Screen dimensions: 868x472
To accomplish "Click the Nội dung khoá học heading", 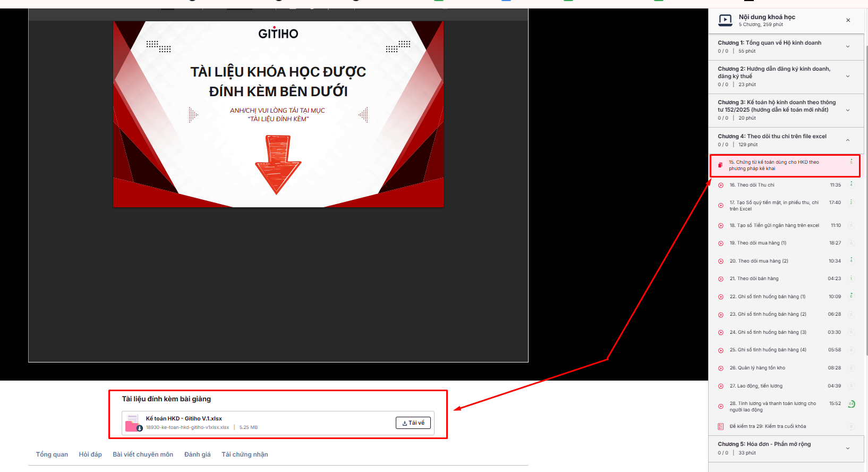I will (x=767, y=17).
